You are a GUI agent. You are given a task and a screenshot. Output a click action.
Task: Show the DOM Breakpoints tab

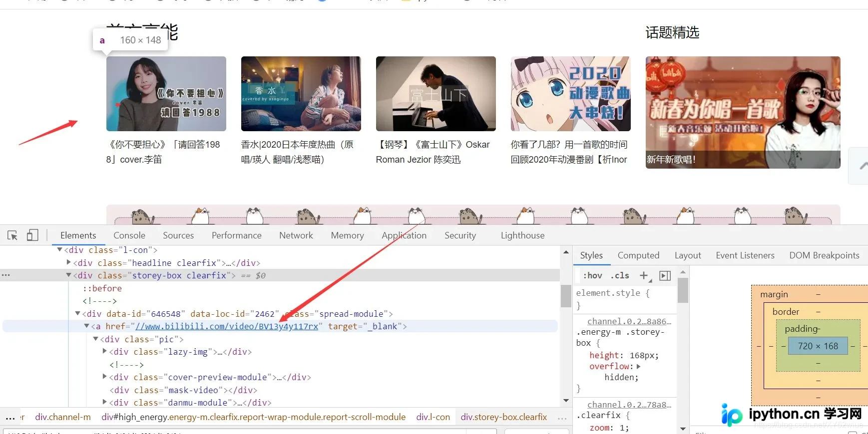click(x=824, y=255)
